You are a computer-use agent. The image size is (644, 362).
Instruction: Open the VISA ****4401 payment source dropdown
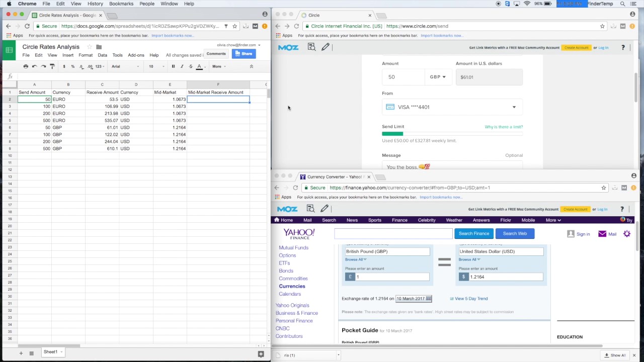(x=452, y=107)
